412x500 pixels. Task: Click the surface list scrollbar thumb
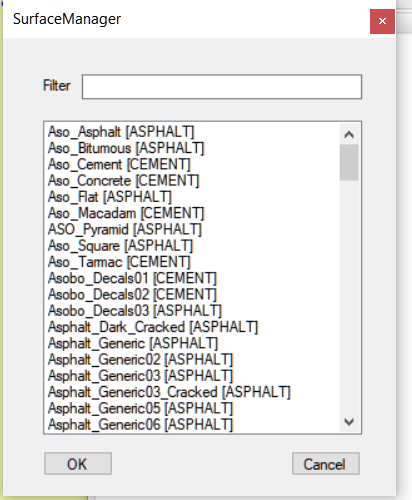click(x=349, y=162)
